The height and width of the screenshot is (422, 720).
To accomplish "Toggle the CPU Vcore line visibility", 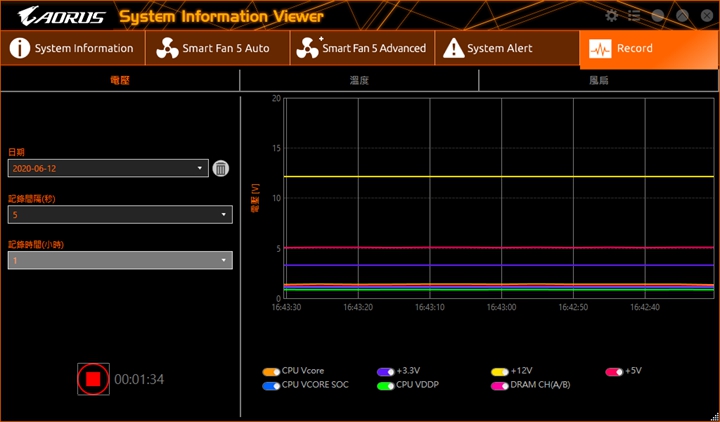I will pyautogui.click(x=271, y=371).
